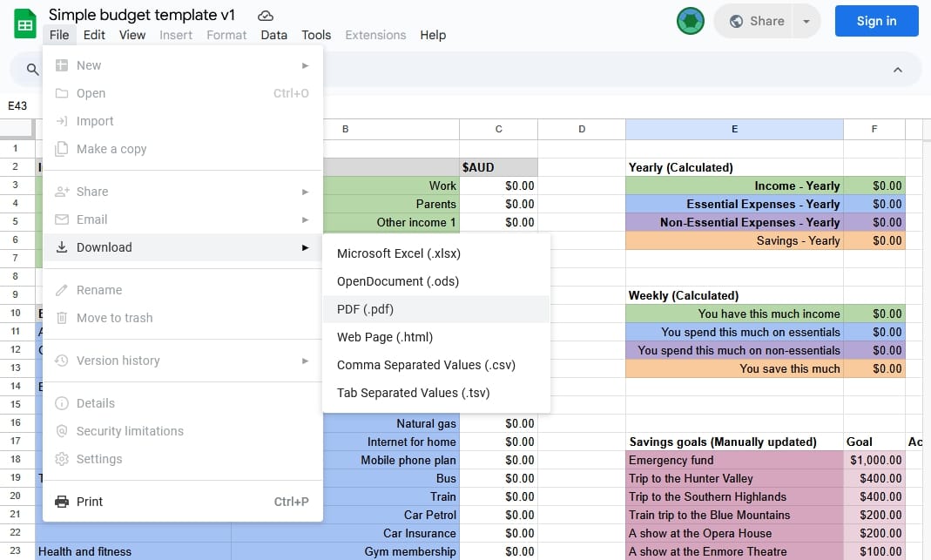The width and height of the screenshot is (931, 560).
Task: Click the search magnifier icon in toolbar
Action: click(x=32, y=70)
